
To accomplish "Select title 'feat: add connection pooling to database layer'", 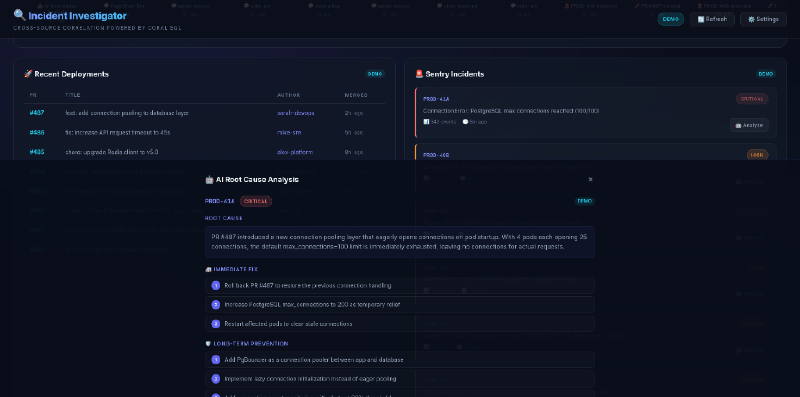I will [127, 113].
